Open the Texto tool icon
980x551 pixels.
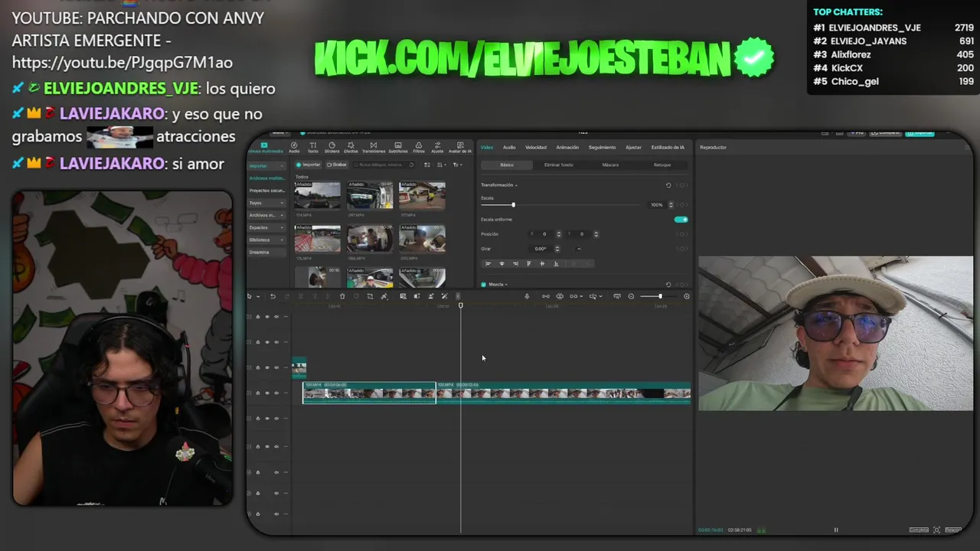coord(312,147)
